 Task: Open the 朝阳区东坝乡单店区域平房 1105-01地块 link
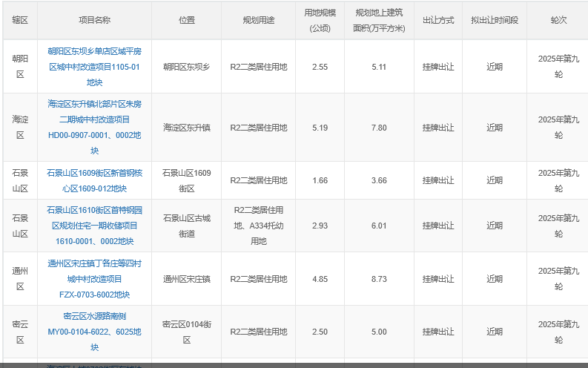(x=94, y=67)
